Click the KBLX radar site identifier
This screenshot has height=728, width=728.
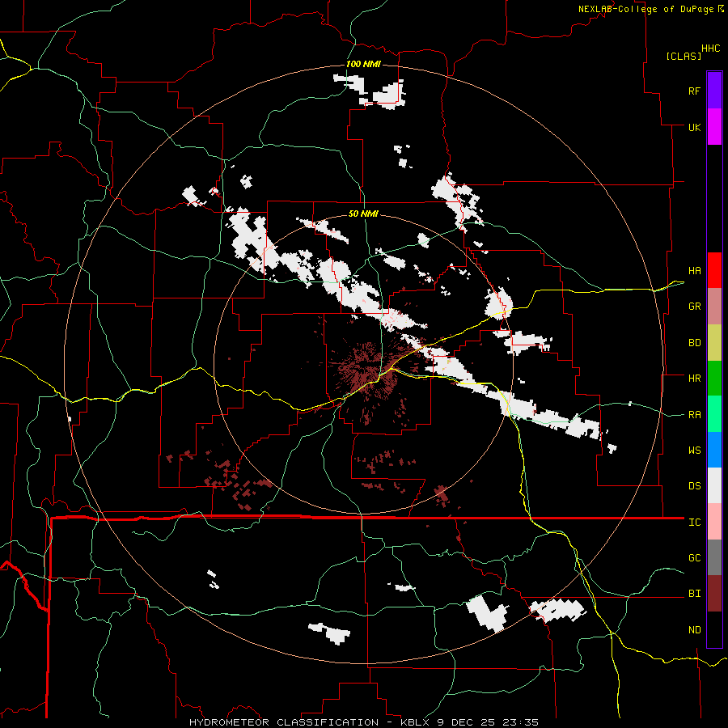click(x=416, y=722)
